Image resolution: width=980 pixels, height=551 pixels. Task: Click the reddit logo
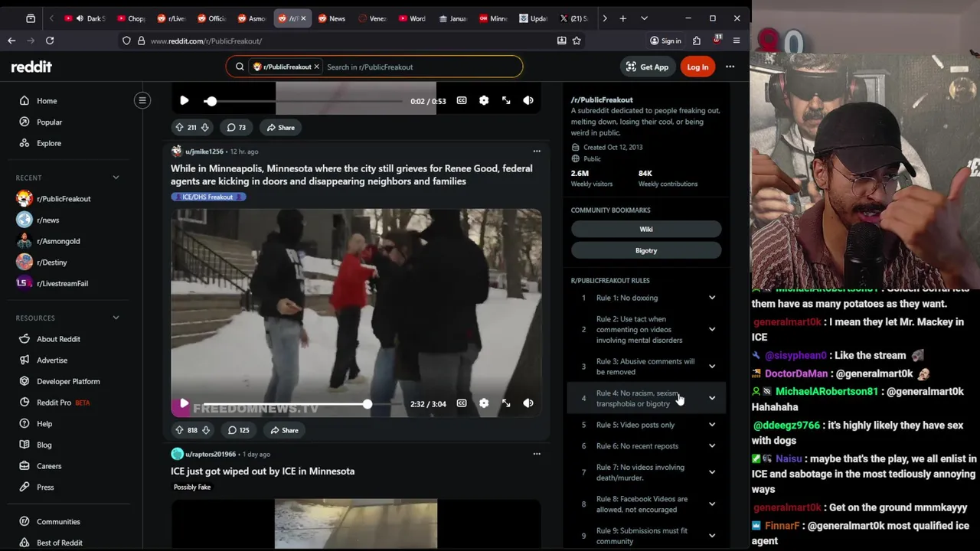[x=31, y=67]
